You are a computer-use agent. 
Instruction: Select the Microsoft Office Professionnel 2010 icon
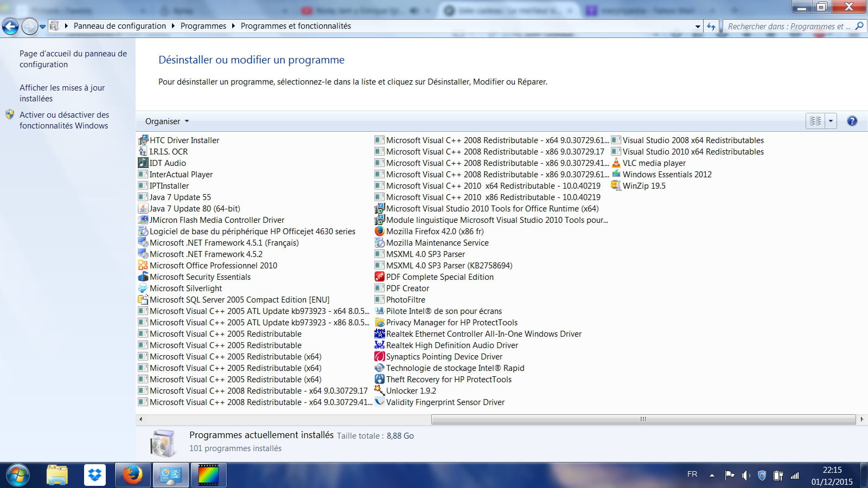coord(143,265)
